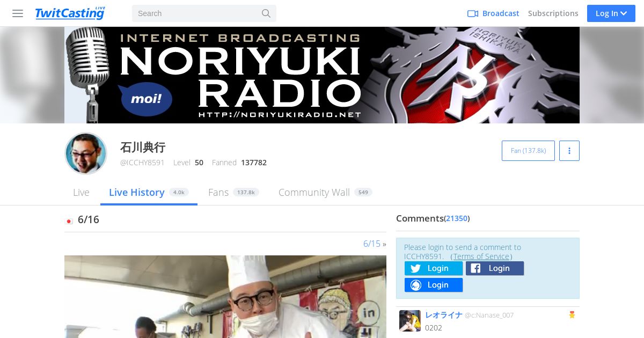The image size is (644, 338).
Task: Click the user name 石川典行
Action: click(143, 147)
